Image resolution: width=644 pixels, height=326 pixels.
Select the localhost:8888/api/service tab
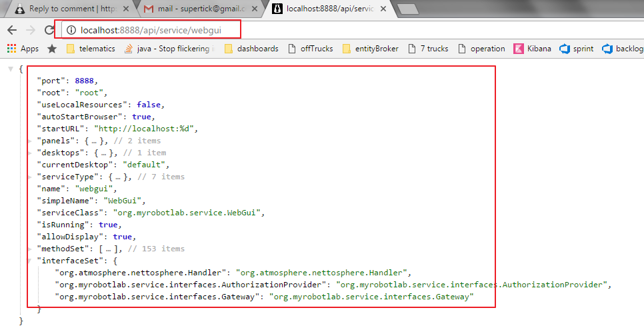coord(329,9)
